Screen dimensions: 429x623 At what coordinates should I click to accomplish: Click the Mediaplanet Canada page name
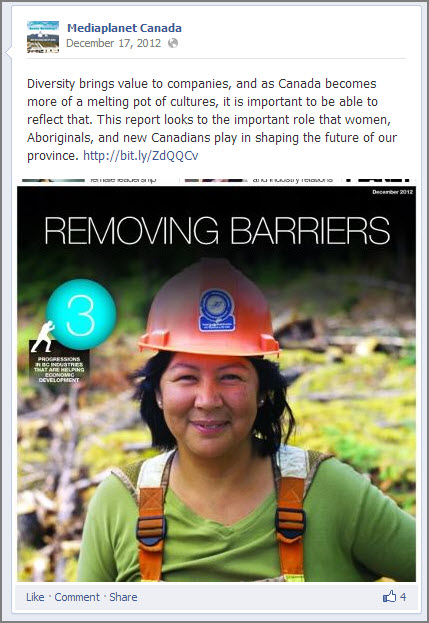click(x=124, y=28)
